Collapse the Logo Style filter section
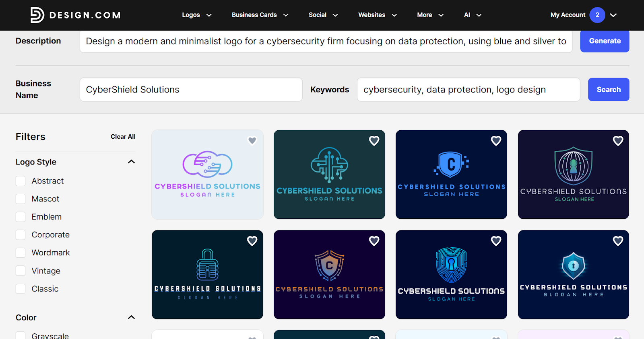644x339 pixels. coord(131,162)
